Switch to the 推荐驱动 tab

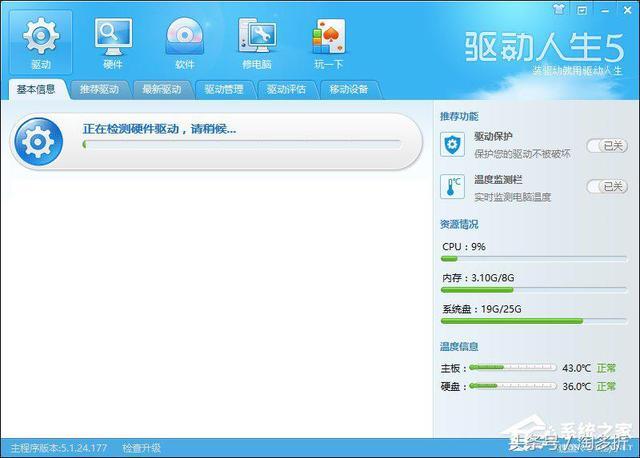click(99, 89)
